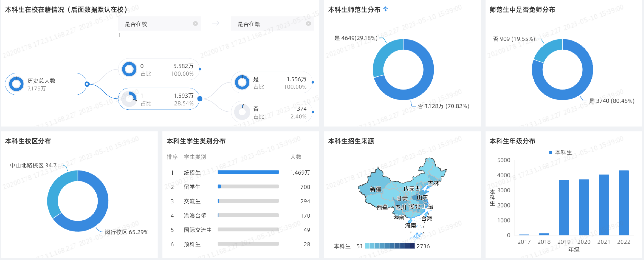
Task: Select 内蒙古 on the map
Action: point(412,188)
